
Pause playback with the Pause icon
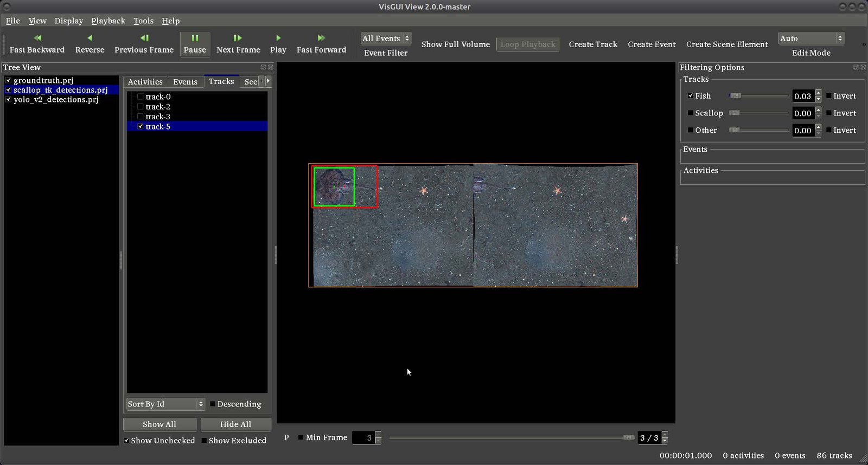pos(195,38)
